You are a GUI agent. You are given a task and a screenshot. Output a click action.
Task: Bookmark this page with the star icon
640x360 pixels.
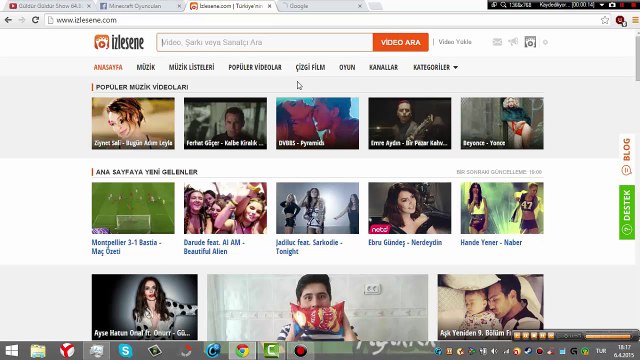pyautogui.click(x=605, y=20)
